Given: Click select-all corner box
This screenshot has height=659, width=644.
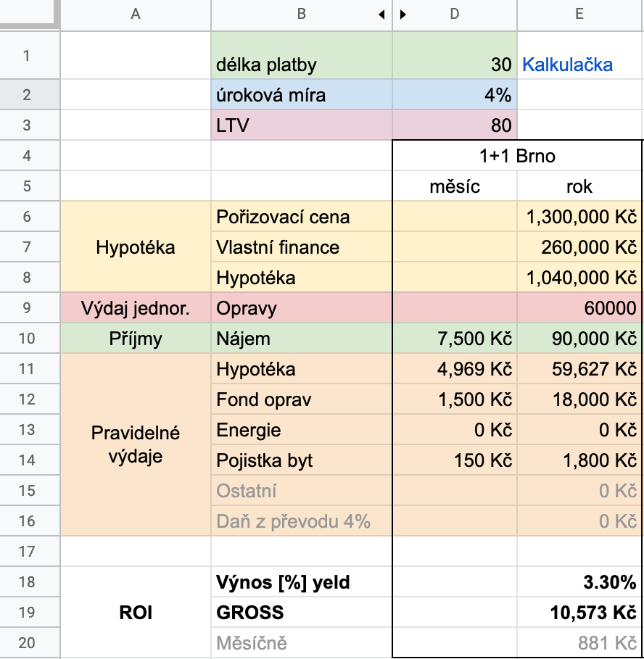Looking at the screenshot, I should 29,14.
